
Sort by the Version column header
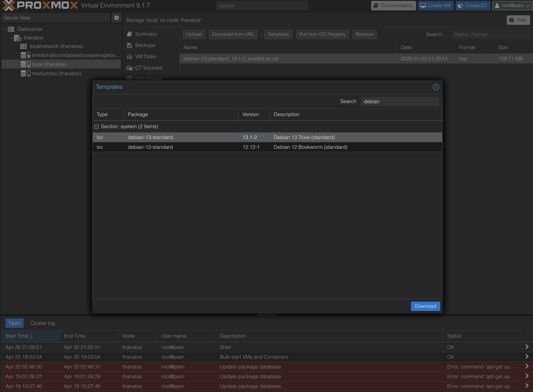point(254,114)
